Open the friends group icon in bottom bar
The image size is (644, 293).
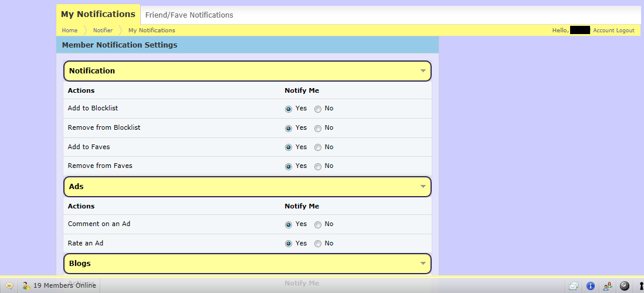click(608, 285)
